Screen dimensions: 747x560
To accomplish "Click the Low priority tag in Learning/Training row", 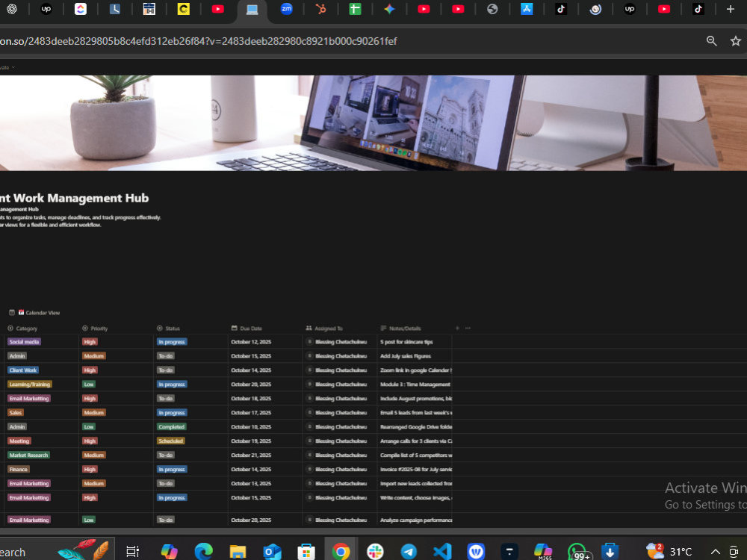I will [x=89, y=385].
